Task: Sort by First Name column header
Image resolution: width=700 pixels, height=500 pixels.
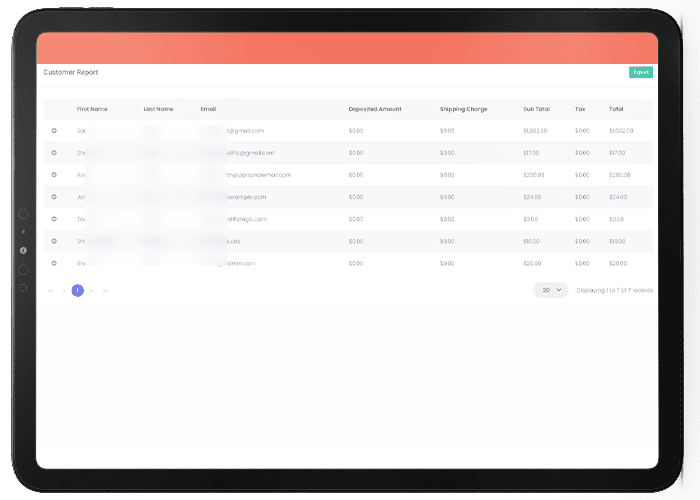Action: (x=92, y=108)
